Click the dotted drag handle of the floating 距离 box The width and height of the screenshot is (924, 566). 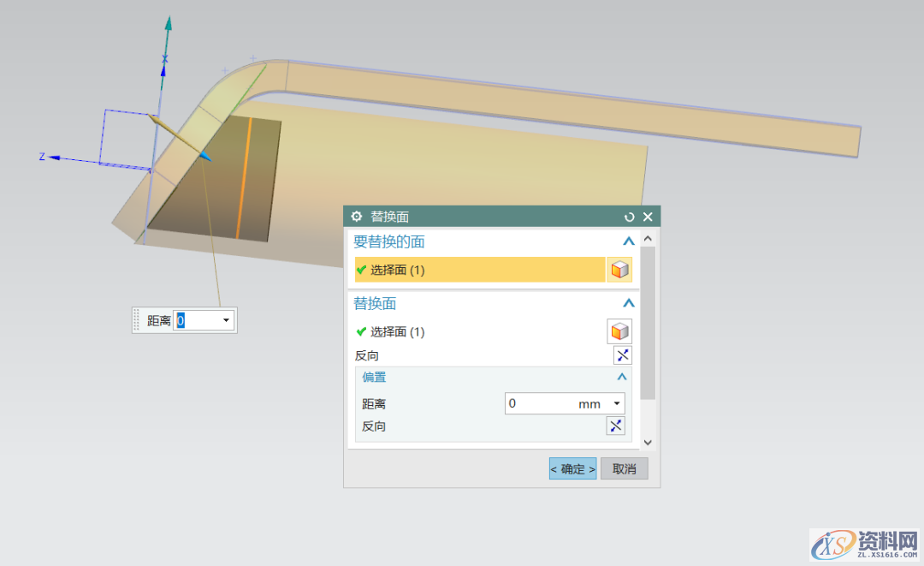tap(137, 319)
